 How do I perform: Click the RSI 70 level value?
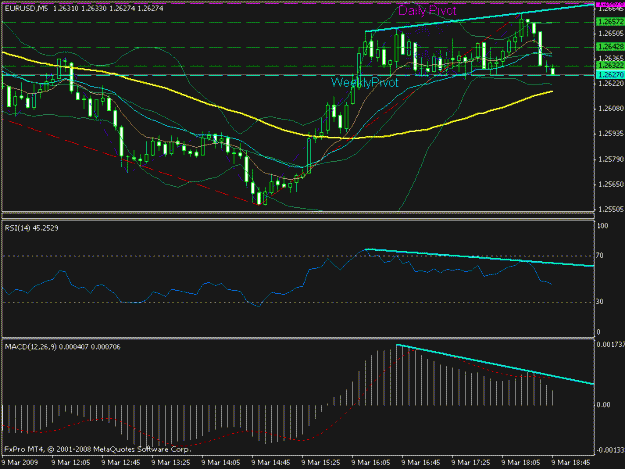[x=600, y=256]
